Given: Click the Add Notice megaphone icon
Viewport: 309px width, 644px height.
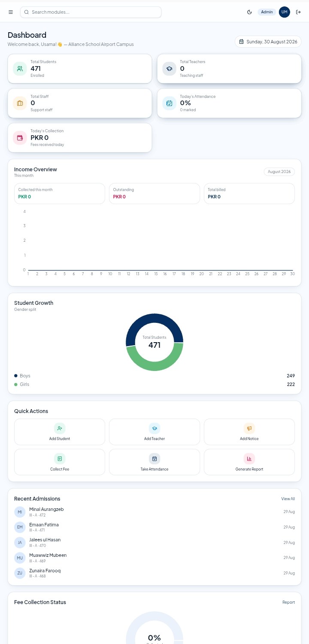Looking at the screenshot, I should pos(249,428).
